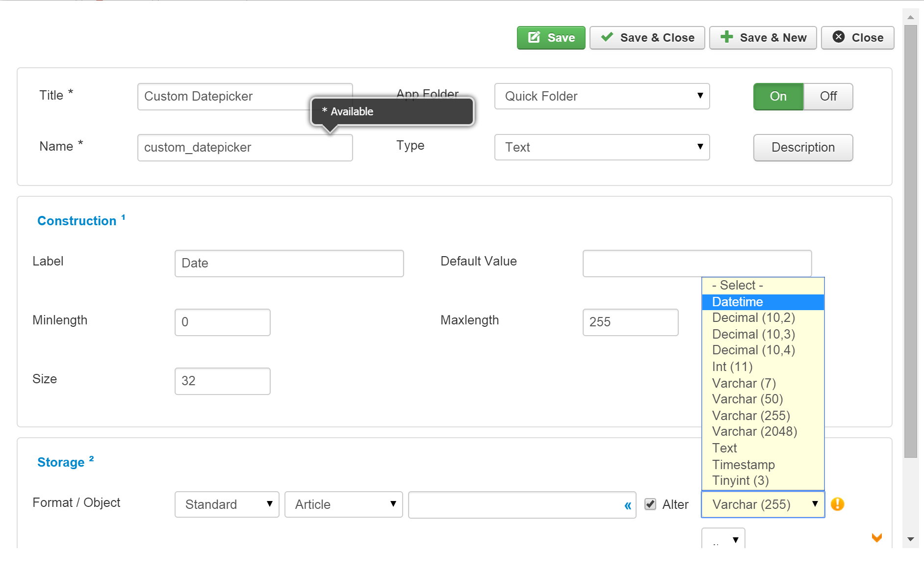Open the App Folder dropdown showing Quick Folder
The height and width of the screenshot is (581, 924).
tap(602, 96)
